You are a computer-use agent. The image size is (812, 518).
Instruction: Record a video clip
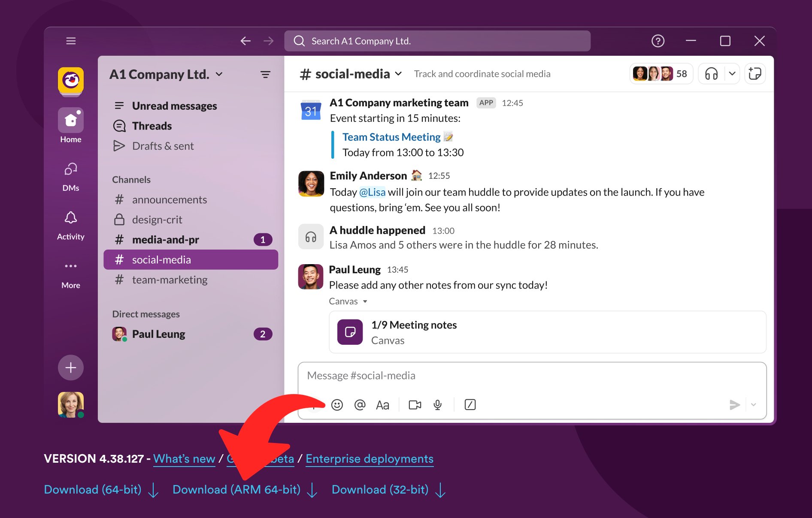click(x=415, y=405)
